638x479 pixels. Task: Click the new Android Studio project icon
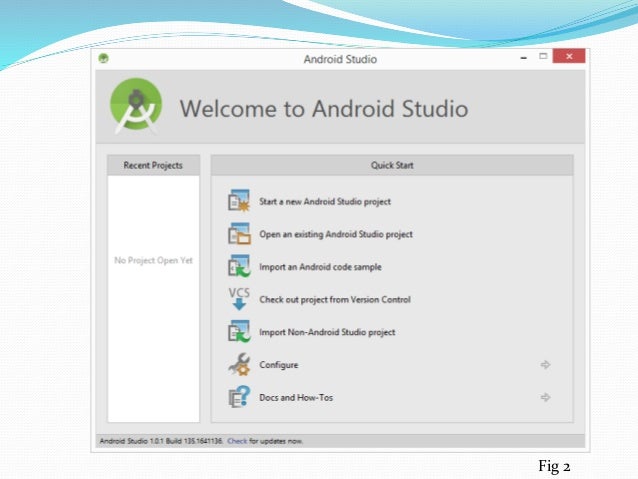tap(239, 201)
